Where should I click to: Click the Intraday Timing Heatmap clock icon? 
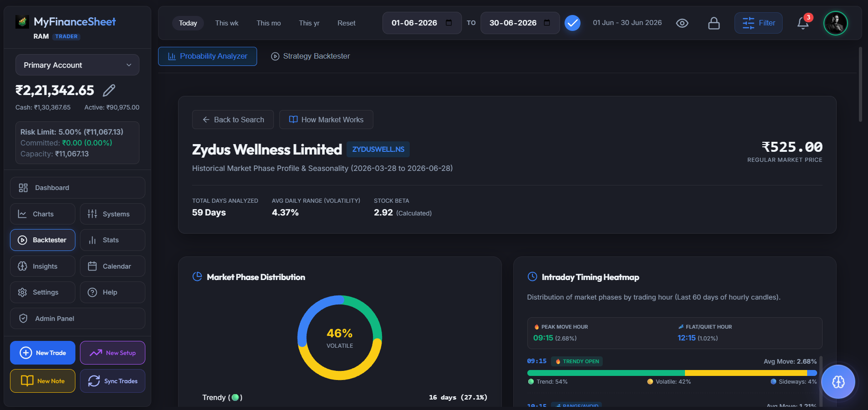pyautogui.click(x=532, y=277)
